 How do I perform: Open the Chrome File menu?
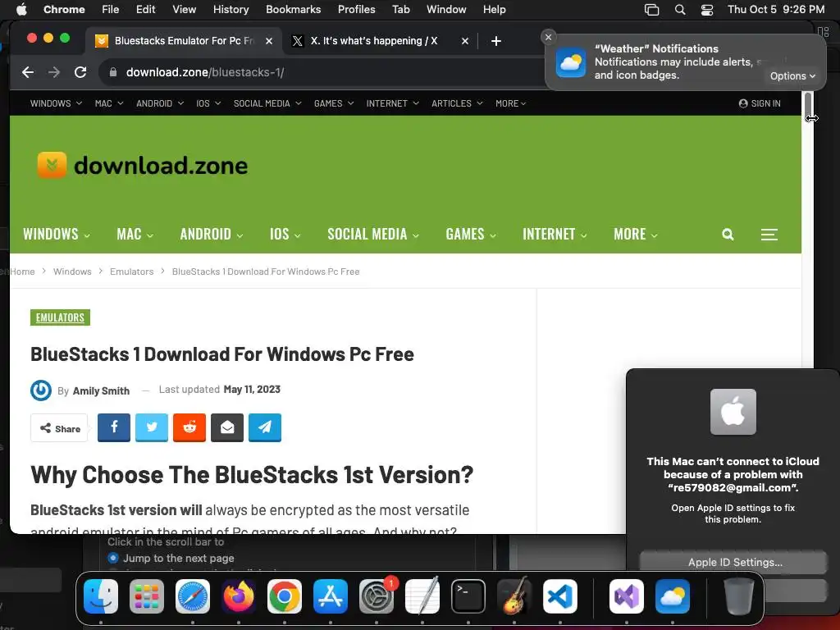[111, 10]
